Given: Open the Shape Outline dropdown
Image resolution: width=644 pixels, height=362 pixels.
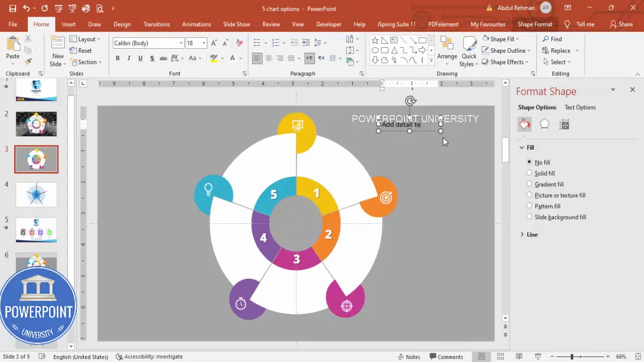Looking at the screenshot, I should click(506, 50).
